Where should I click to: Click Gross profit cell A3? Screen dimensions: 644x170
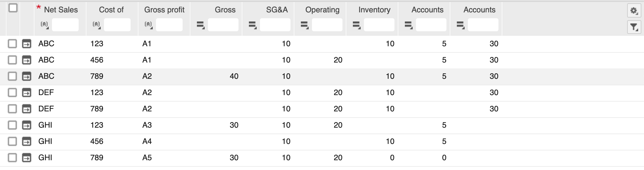click(147, 125)
